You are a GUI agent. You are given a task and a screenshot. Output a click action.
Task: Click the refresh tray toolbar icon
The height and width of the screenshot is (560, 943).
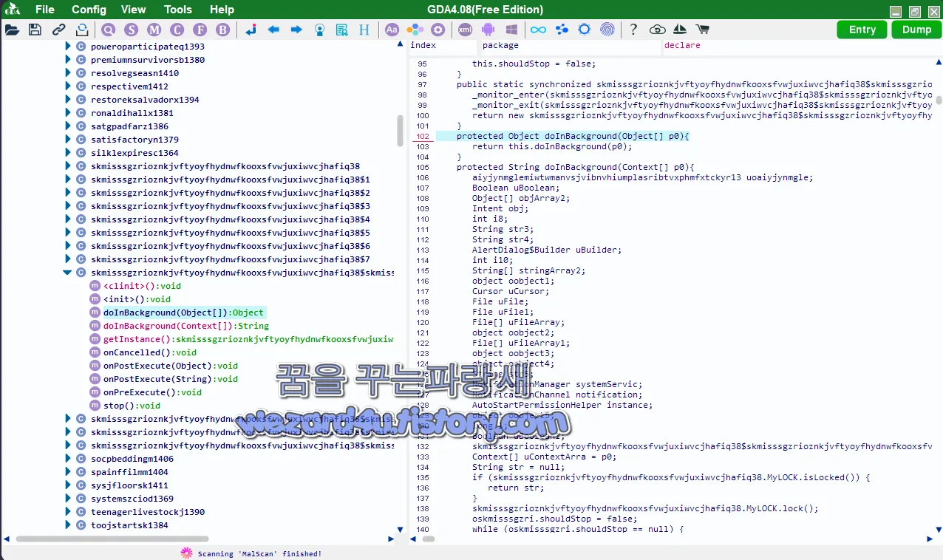pyautogui.click(x=82, y=30)
